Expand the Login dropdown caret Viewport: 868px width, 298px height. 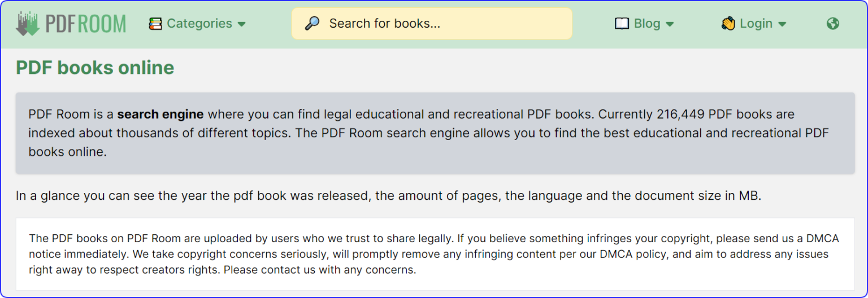(x=783, y=24)
